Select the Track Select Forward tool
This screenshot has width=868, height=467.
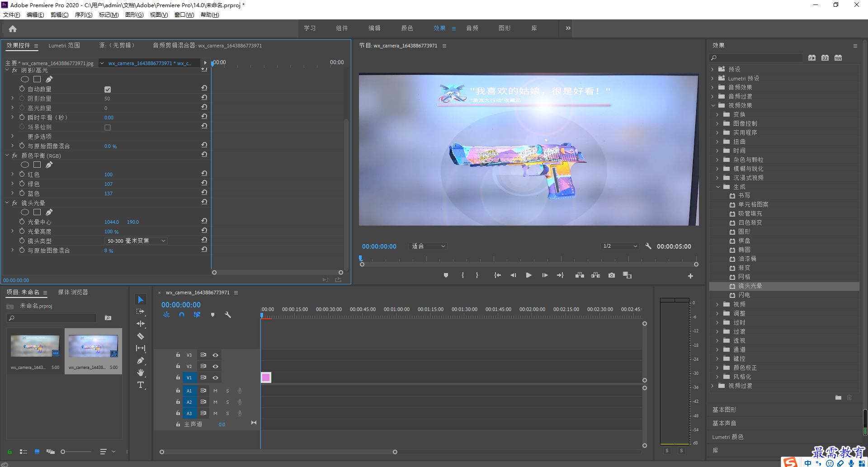point(141,311)
